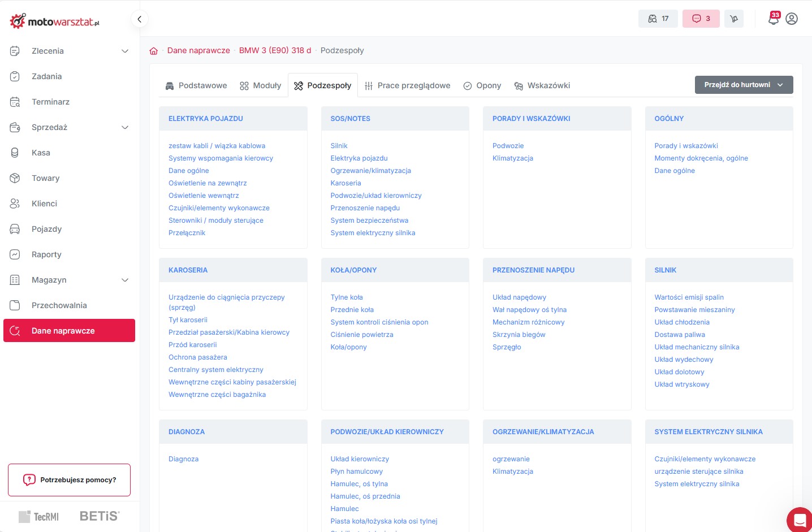Open user profile account icon
The width and height of the screenshot is (812, 532).
(792, 19)
